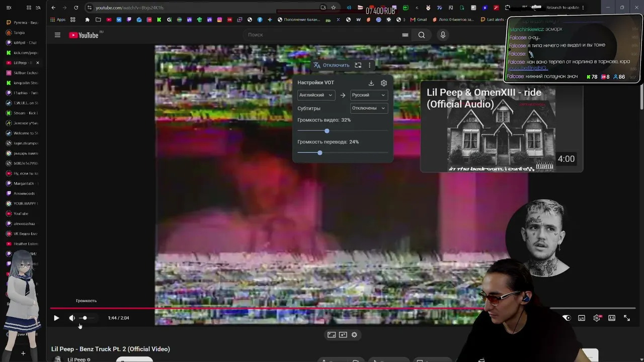
Task: Open the bookmarks folder icon
Action: 98,20
